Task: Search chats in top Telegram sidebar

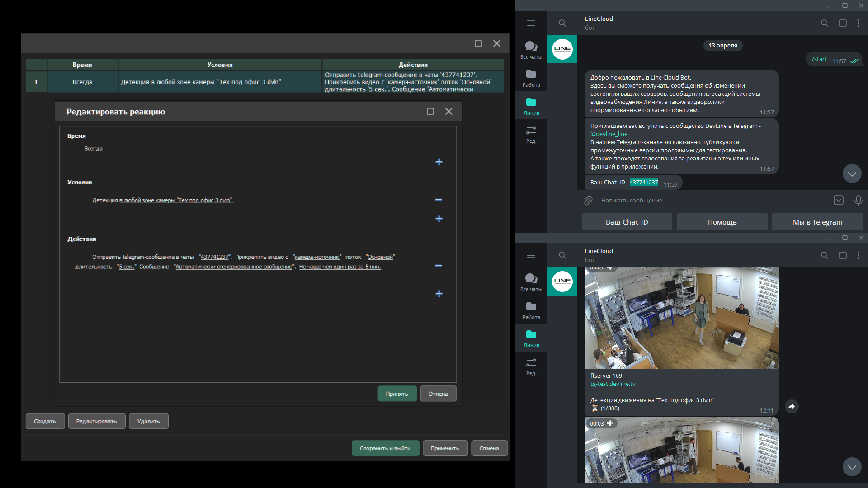Action: pos(562,23)
